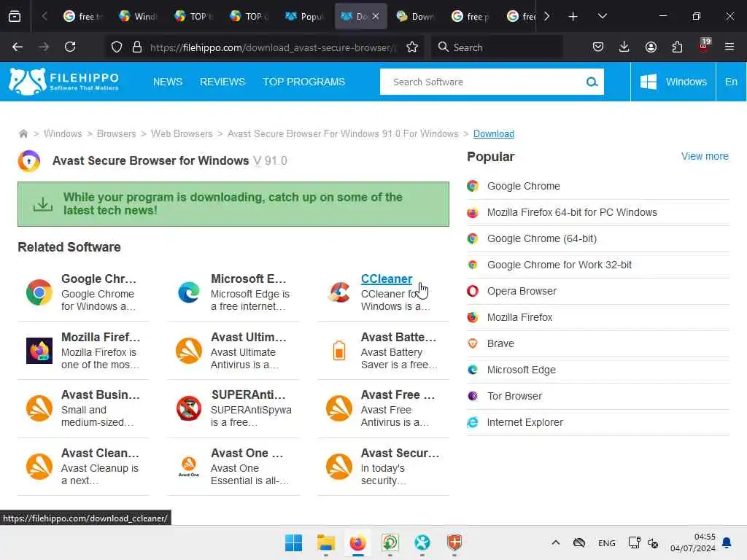Viewport: 747px width, 560px height.
Task: Open the Extensions puzzle icon
Action: tap(677, 47)
